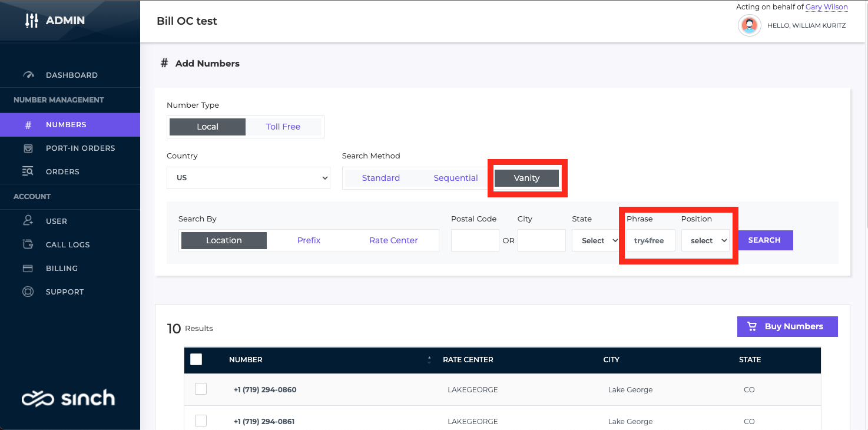Screen dimensions: 868x430
Task: Check the box for +1 (719) 294-0860
Action: click(201, 389)
